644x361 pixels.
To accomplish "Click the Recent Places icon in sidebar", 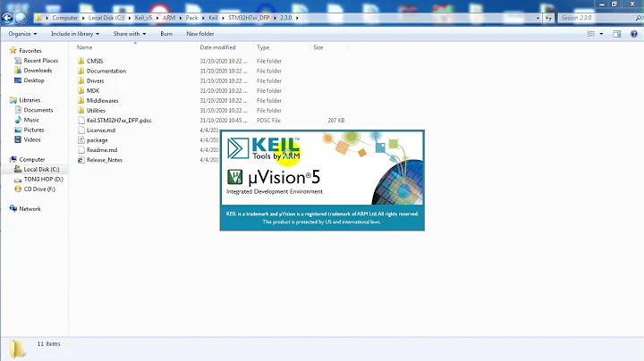I will point(18,60).
